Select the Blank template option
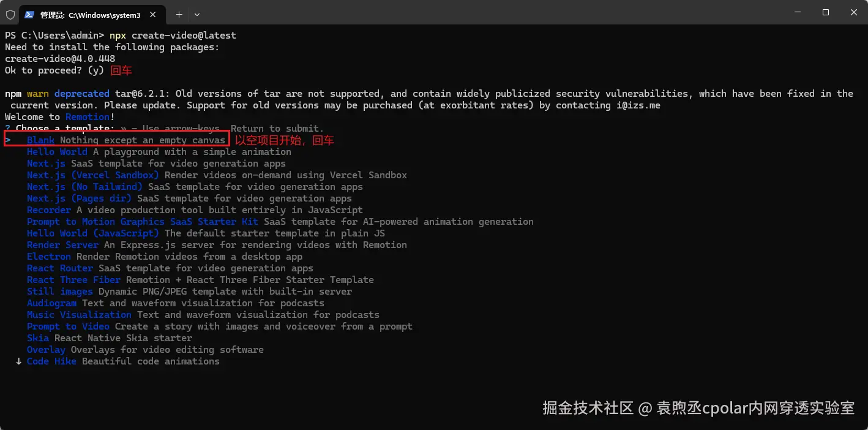Screen dimensions: 868x430 click(126, 140)
